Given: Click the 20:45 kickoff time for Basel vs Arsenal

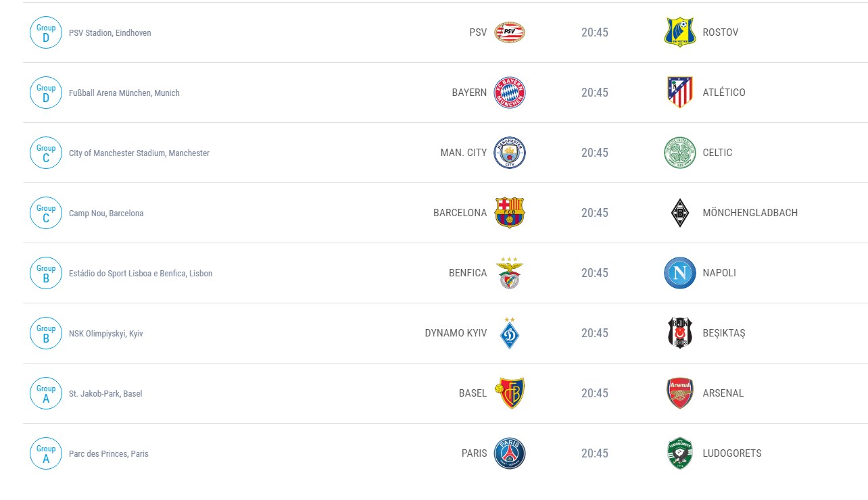Looking at the screenshot, I should tap(595, 393).
